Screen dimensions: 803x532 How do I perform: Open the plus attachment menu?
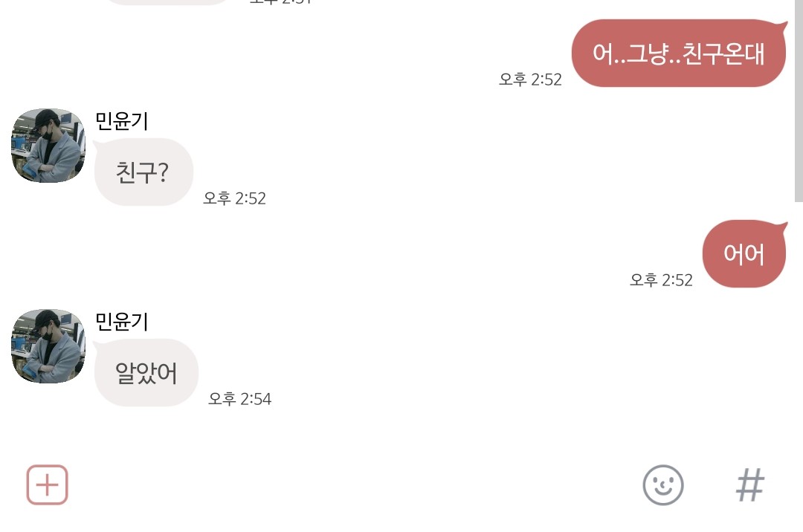click(x=48, y=485)
